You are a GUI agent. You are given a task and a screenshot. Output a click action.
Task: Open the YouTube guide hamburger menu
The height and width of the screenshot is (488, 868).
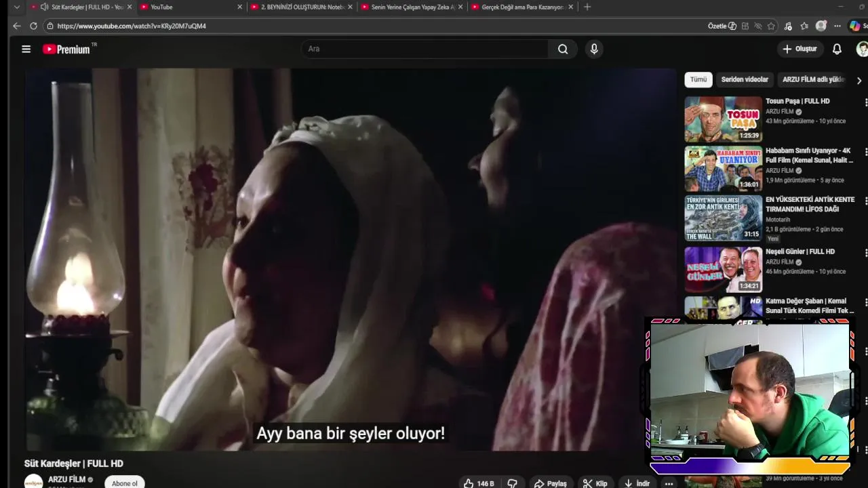point(26,49)
